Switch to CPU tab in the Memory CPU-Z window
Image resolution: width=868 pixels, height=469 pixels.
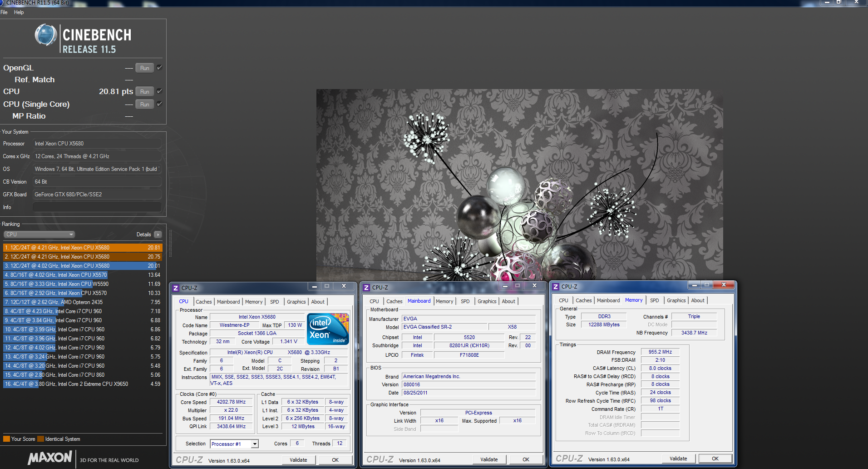[x=563, y=300]
